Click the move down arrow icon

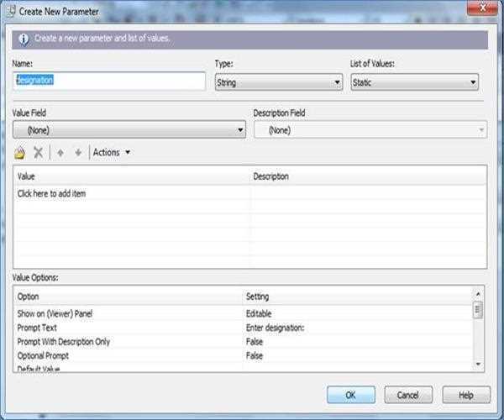click(x=78, y=152)
